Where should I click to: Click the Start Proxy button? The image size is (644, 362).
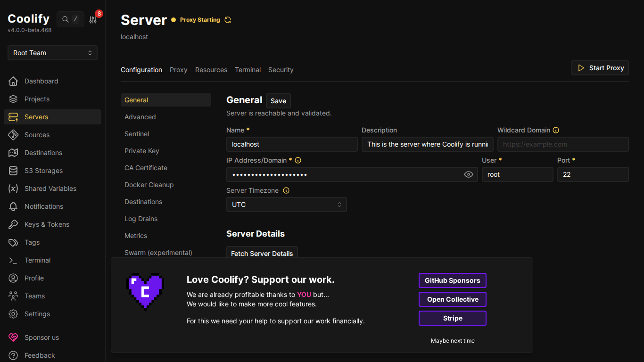pos(600,68)
